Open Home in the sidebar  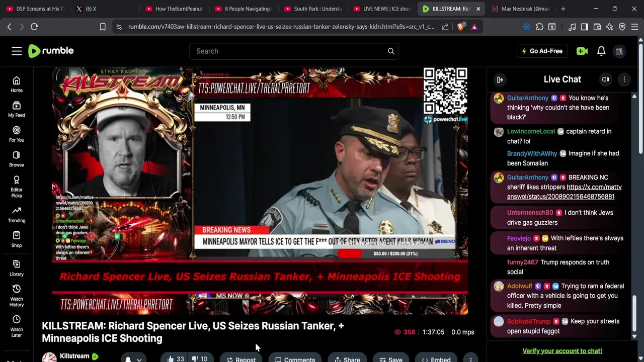[x=17, y=84]
